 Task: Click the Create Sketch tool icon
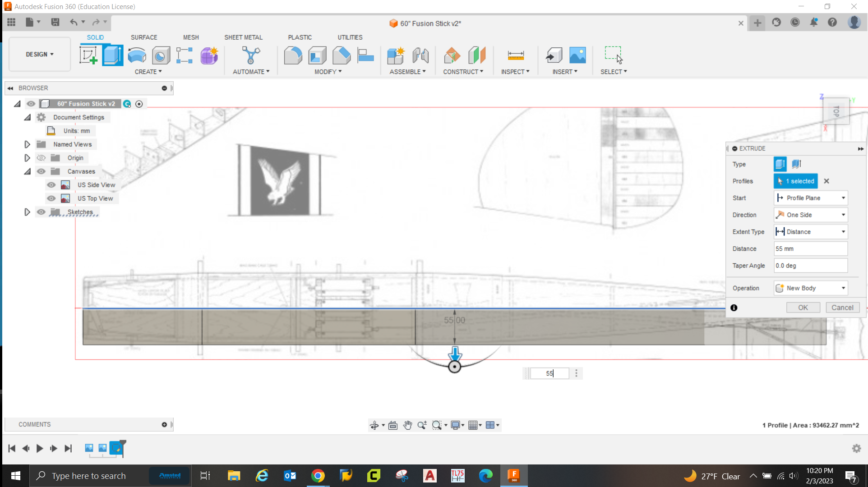(x=88, y=55)
